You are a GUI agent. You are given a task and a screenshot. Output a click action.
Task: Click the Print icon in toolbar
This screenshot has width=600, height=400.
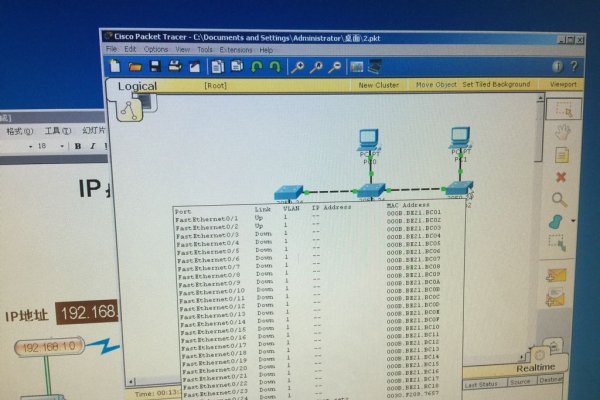[x=175, y=66]
